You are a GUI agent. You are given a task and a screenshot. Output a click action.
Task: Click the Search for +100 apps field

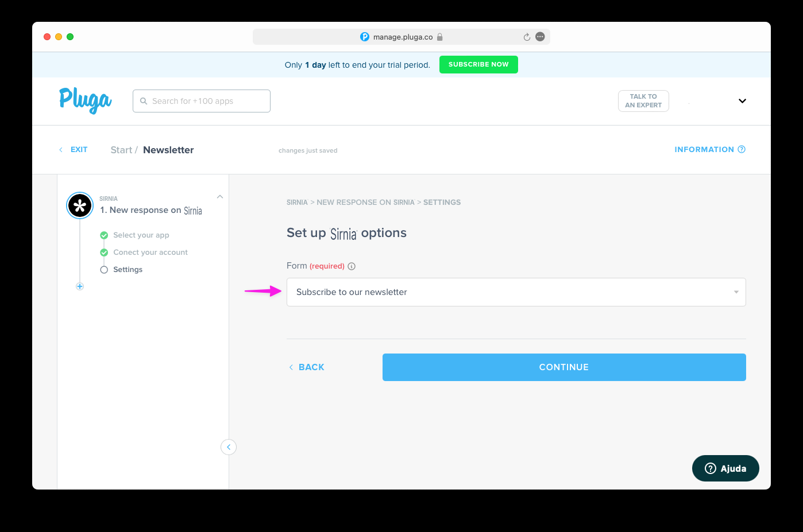tap(202, 101)
